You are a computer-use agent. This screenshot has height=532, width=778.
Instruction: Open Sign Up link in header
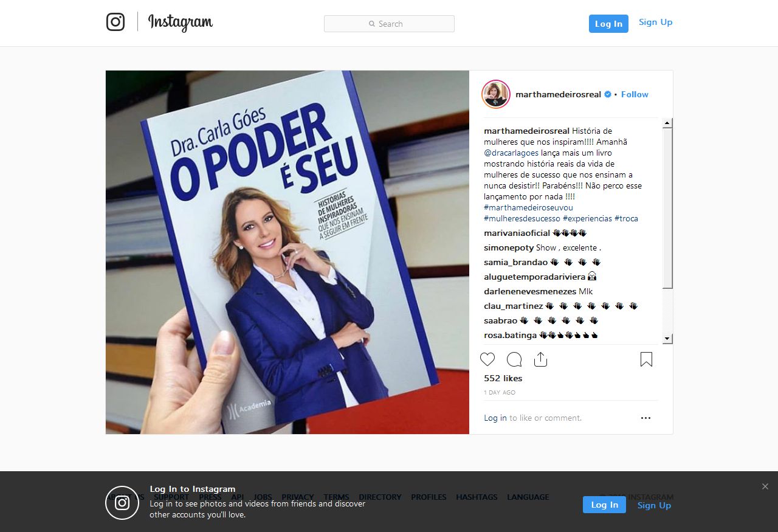[655, 22]
